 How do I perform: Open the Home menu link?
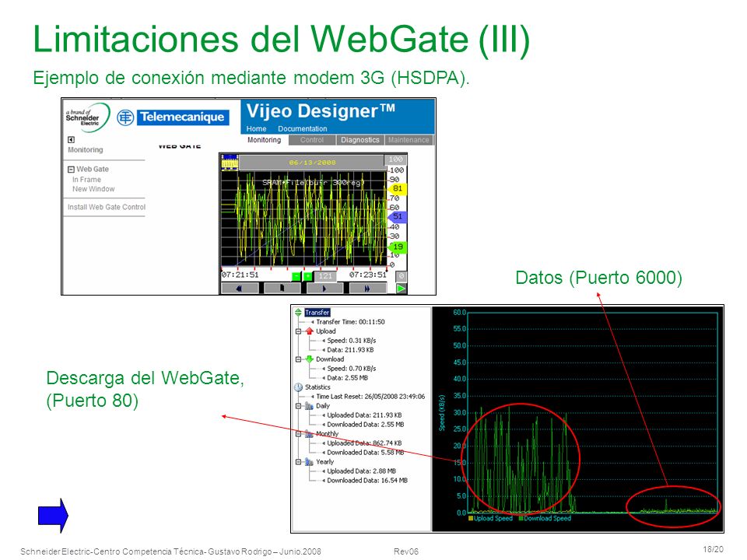[256, 128]
